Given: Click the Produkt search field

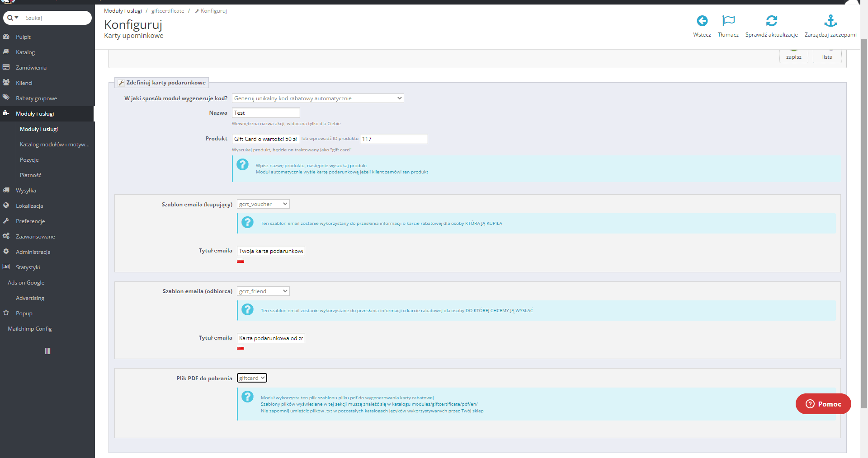Looking at the screenshot, I should tap(266, 139).
